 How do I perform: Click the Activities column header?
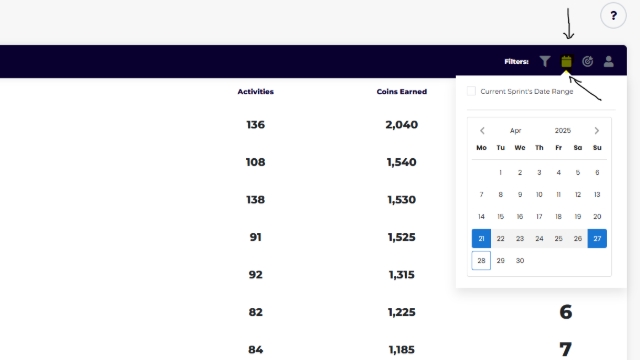click(x=256, y=91)
